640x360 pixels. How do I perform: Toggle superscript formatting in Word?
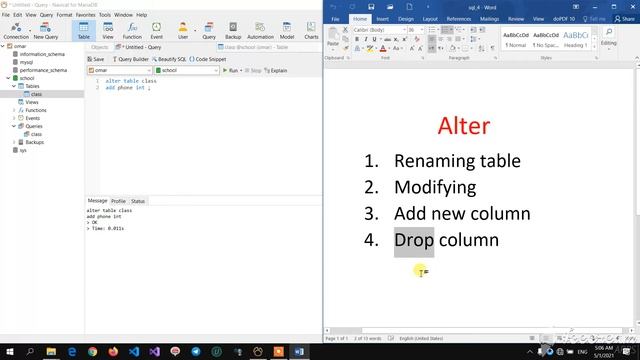(404, 39)
